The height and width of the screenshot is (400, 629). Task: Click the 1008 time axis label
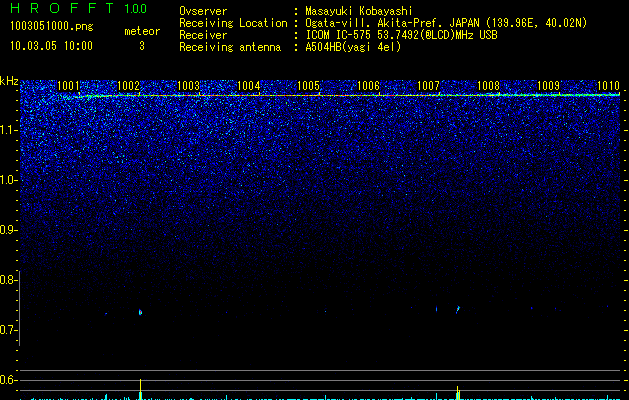[x=488, y=85]
